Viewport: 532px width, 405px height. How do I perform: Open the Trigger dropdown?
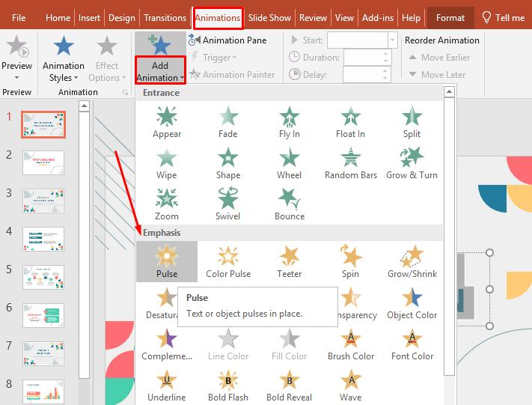click(214, 58)
